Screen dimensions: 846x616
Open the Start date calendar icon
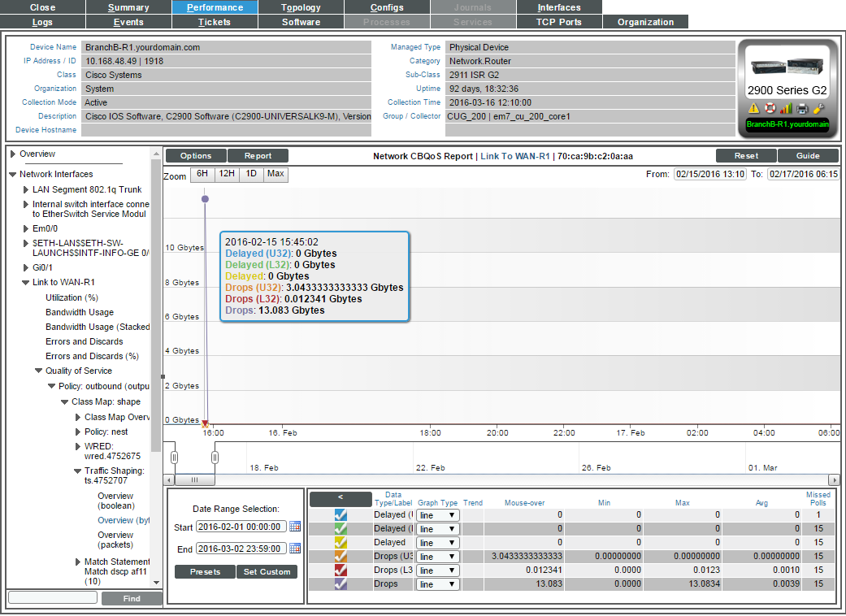coord(294,527)
